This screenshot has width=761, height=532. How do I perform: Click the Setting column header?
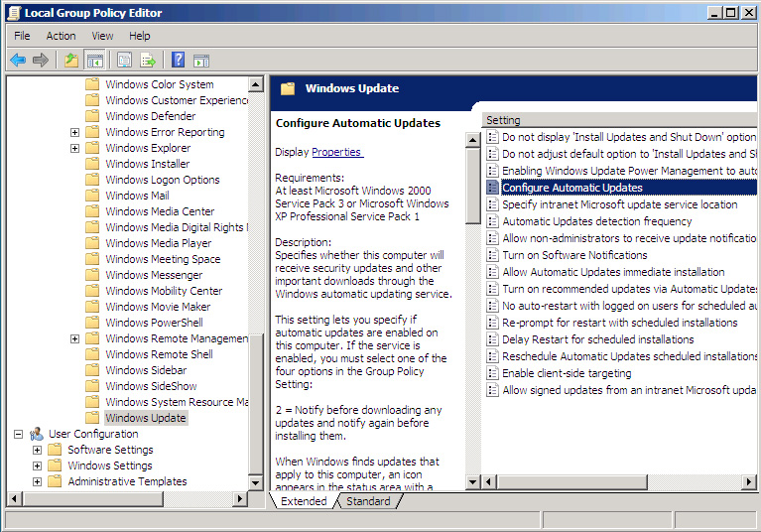point(621,120)
